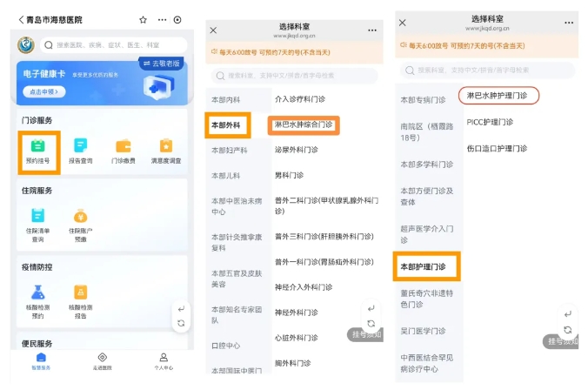Select the PICC护理门诊 clinic
Screen dimensions: 588x390
492,122
